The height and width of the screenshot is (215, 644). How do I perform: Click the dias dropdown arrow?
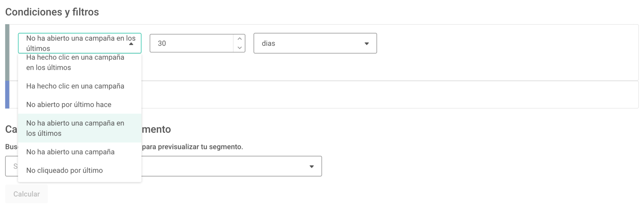click(x=366, y=44)
